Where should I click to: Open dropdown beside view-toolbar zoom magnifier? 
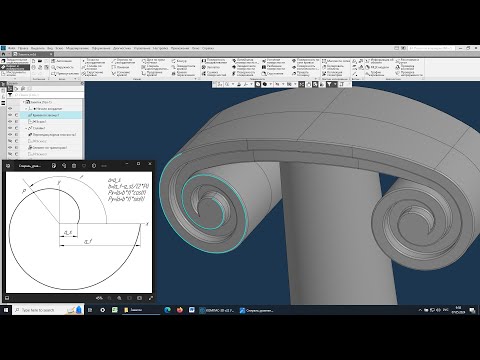(233, 85)
